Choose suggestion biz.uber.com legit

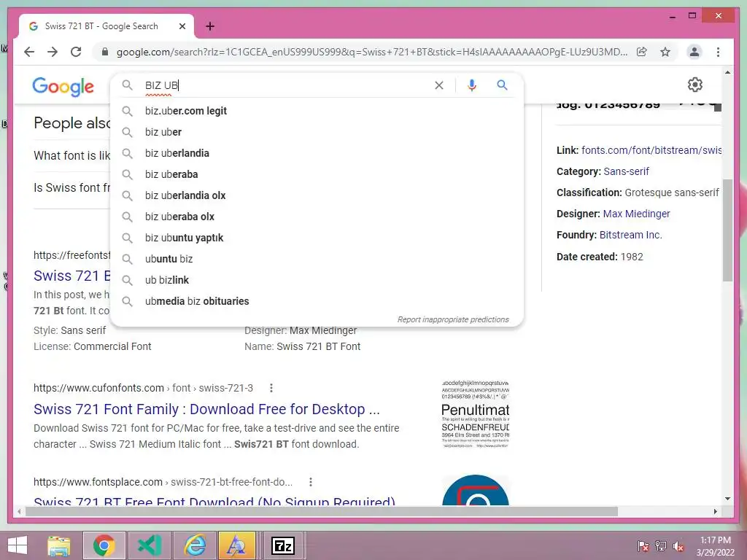pos(317,111)
